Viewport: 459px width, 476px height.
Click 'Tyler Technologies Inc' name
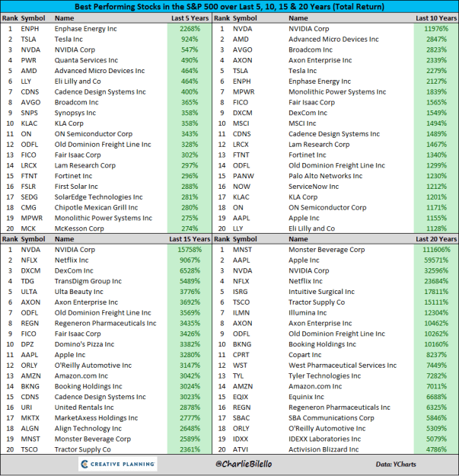[x=324, y=376]
